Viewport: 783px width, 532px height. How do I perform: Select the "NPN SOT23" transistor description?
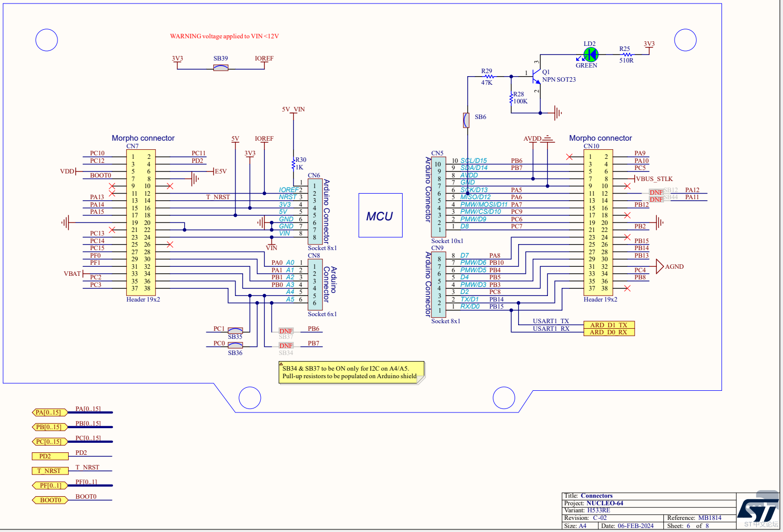(559, 80)
